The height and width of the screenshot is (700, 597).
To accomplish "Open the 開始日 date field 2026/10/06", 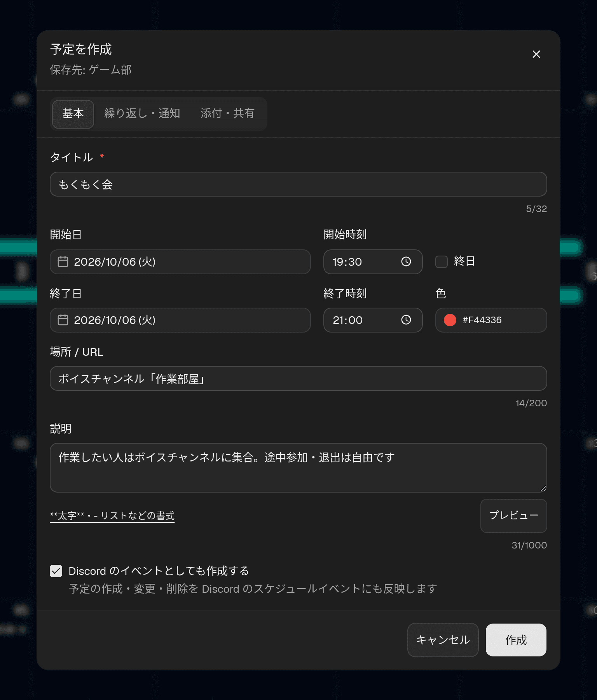I will [x=180, y=262].
